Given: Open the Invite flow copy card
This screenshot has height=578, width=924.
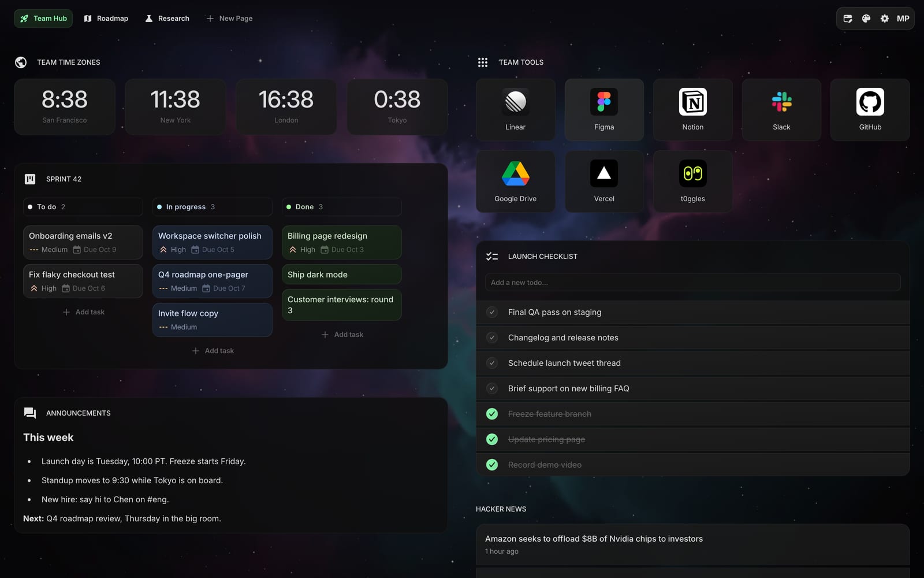Looking at the screenshot, I should [x=213, y=320].
